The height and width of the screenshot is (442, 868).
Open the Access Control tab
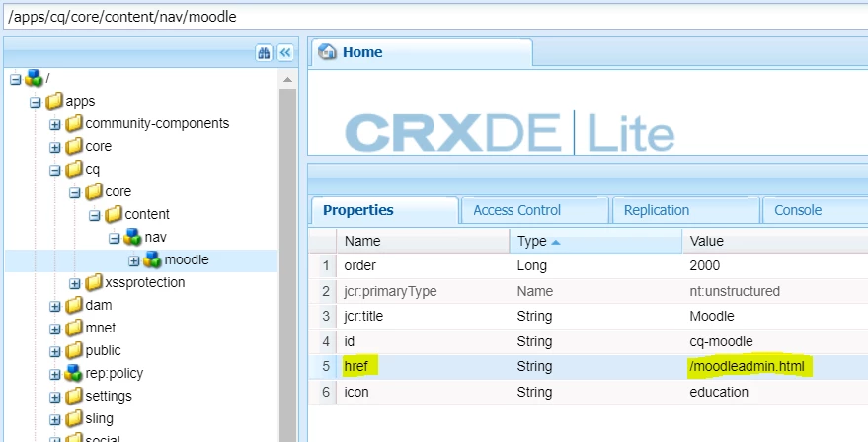click(534, 210)
